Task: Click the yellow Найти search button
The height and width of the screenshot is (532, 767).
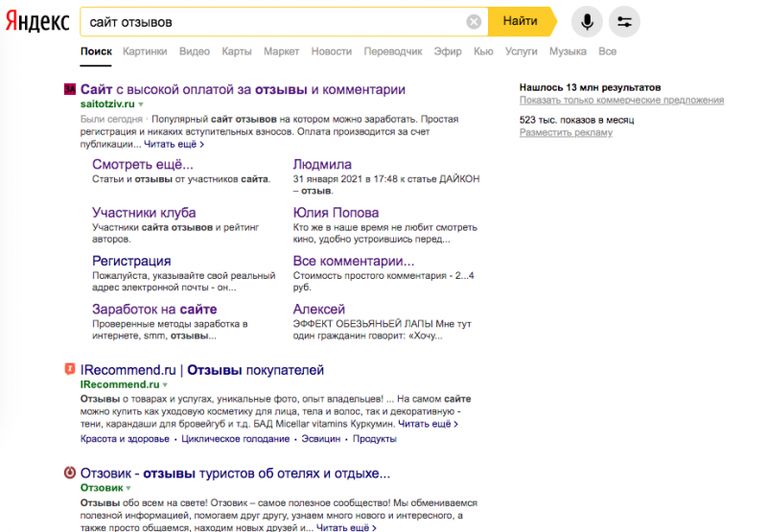Action: click(523, 21)
